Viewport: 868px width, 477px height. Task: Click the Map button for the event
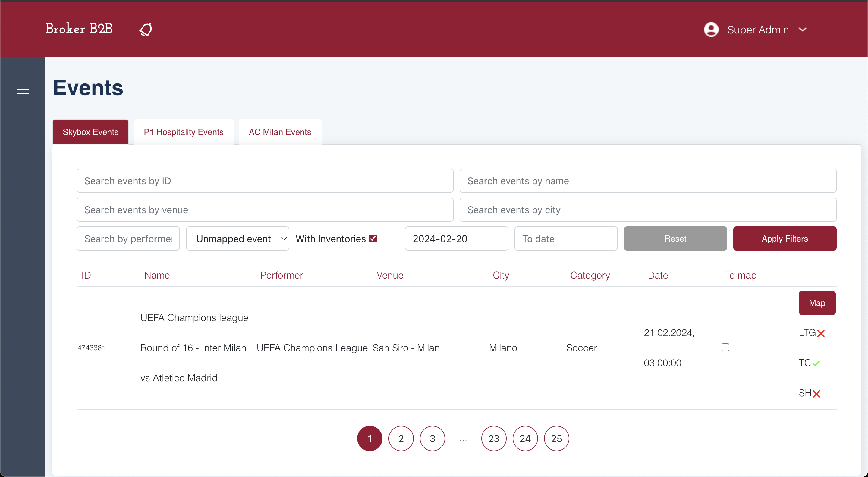[817, 303]
